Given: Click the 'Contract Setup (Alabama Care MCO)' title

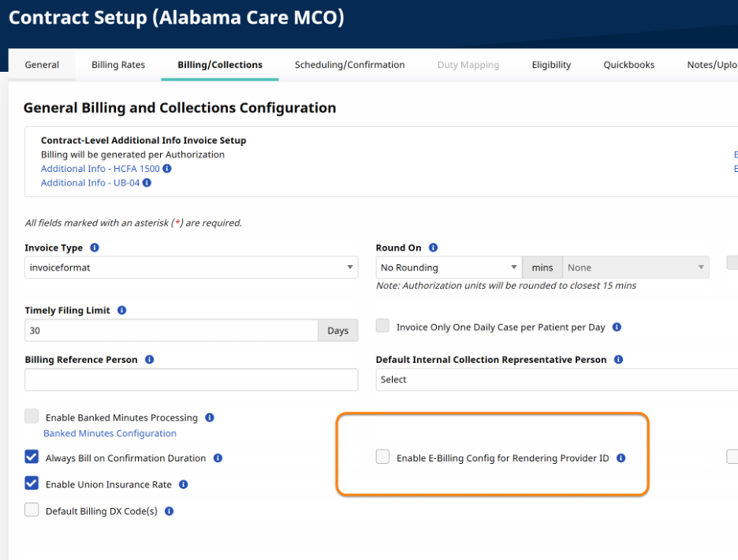Looking at the screenshot, I should click(x=177, y=17).
